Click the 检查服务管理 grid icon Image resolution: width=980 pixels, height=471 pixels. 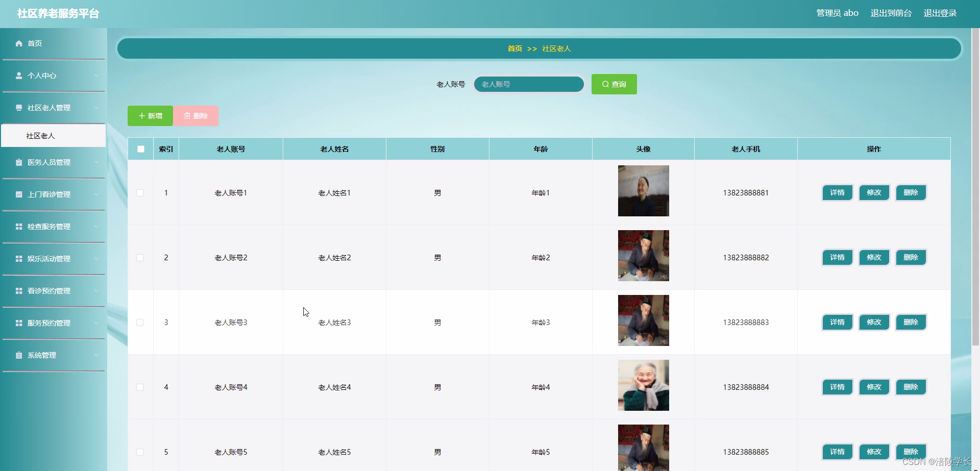[18, 227]
